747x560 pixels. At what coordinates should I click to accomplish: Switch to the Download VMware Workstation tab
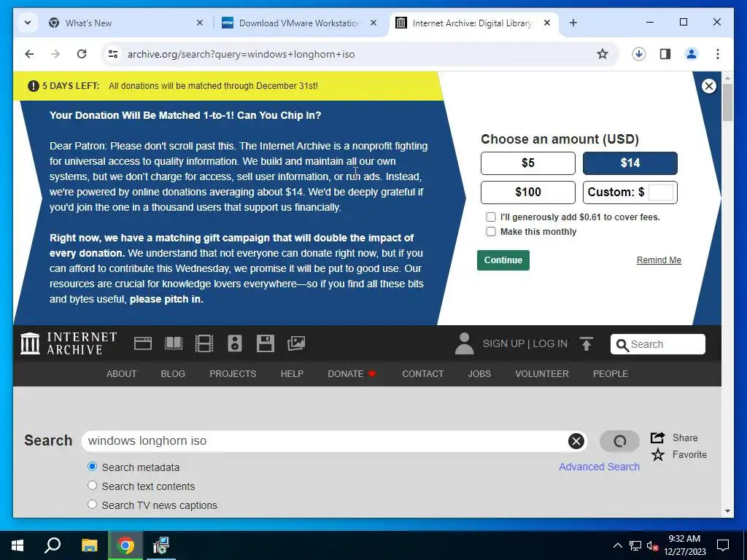coord(299,23)
